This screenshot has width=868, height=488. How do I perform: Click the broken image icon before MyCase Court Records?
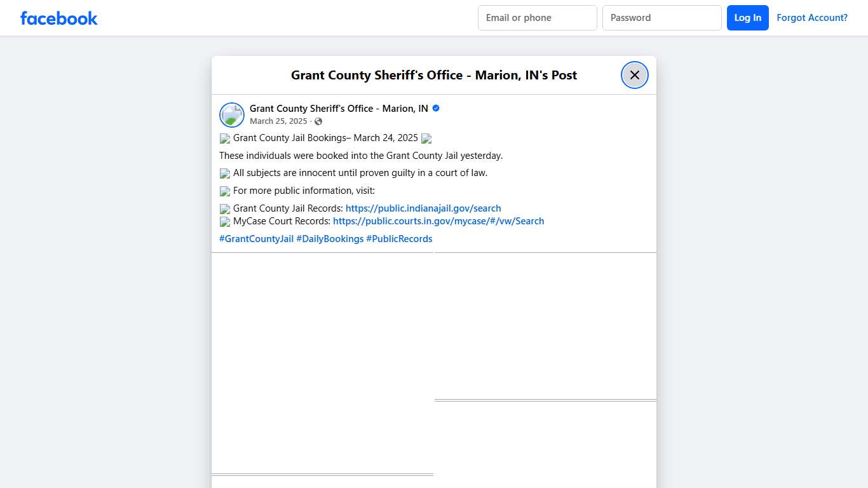[x=225, y=222]
